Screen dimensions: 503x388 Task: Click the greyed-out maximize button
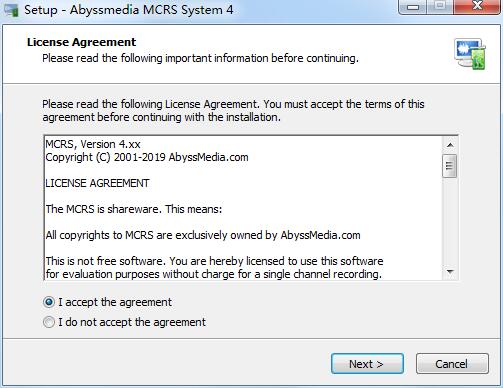(440, 7)
